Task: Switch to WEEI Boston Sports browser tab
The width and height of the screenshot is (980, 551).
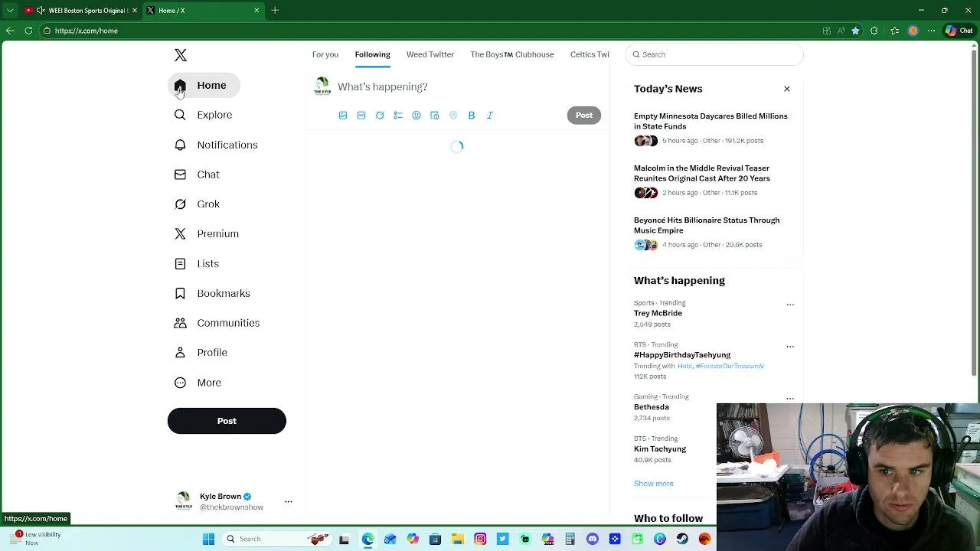Action: [80, 11]
